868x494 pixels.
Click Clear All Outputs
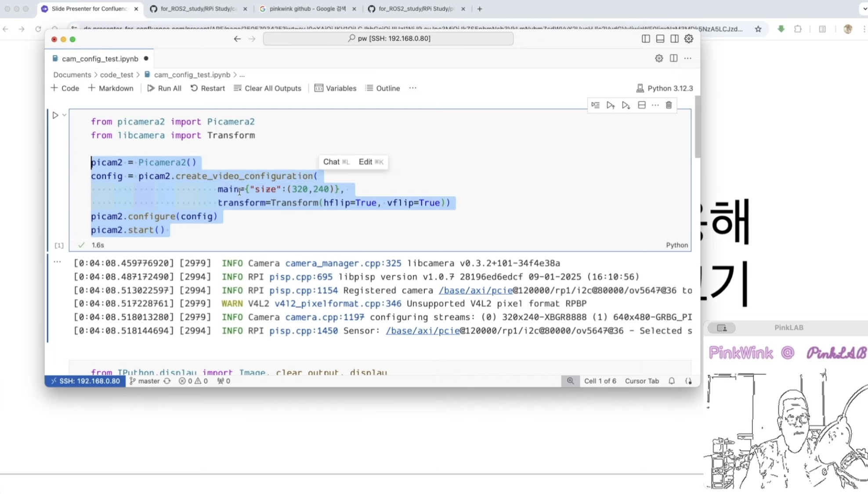pos(268,88)
